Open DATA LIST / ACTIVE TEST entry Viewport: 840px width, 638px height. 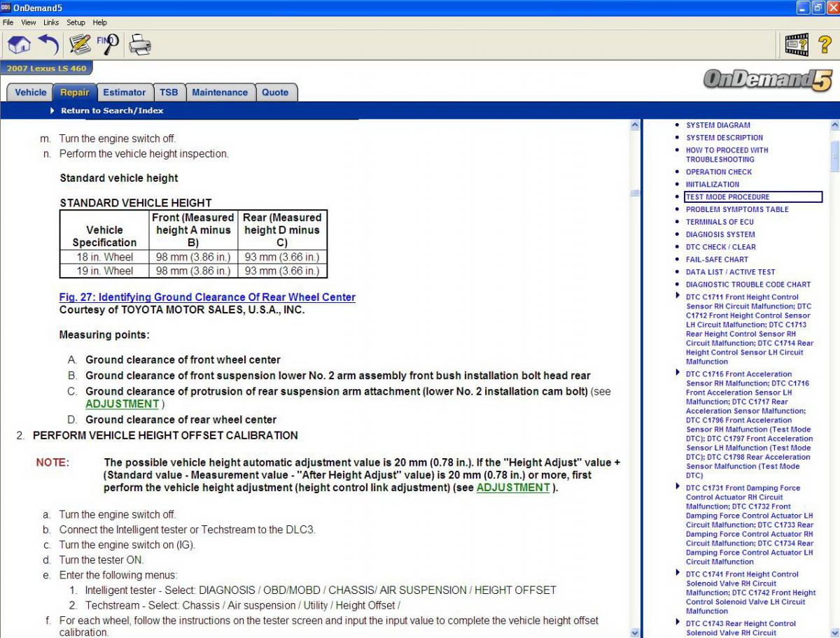tap(731, 272)
